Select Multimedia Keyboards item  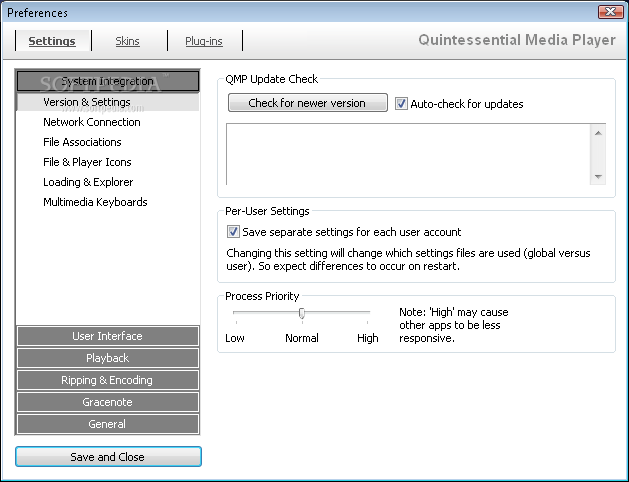click(95, 202)
